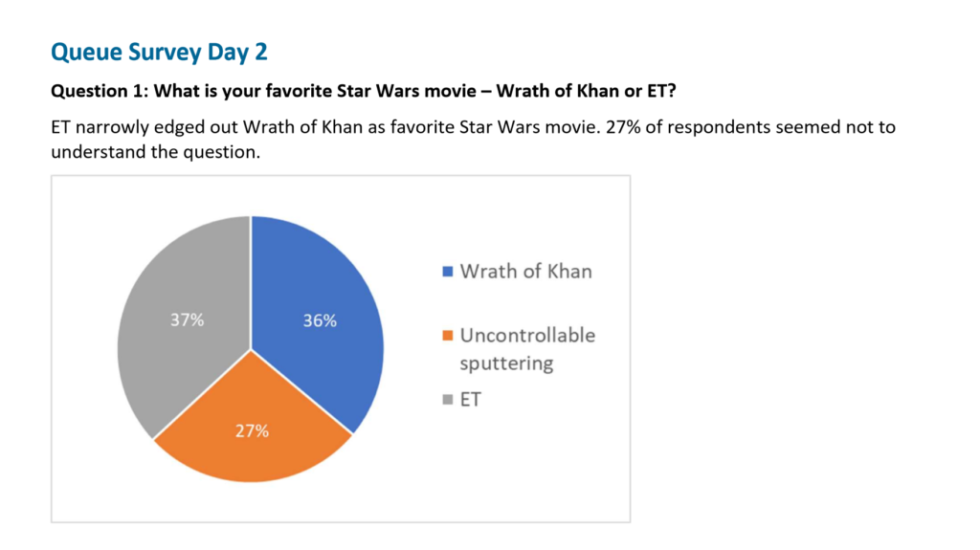
Task: Click the gray ET legend swatch
Action: point(448,400)
